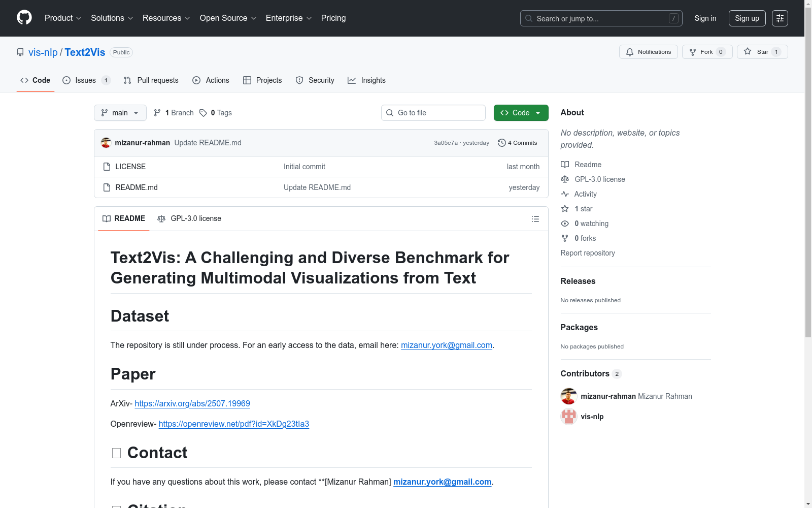
Task: Click the mizanur.york@gmail.com link under Dataset
Action: (447, 345)
